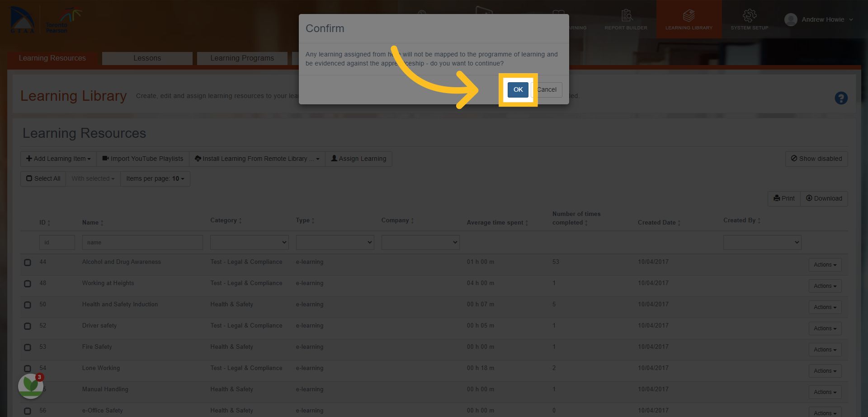Click the id filter input field
The image size is (868, 417).
(57, 242)
